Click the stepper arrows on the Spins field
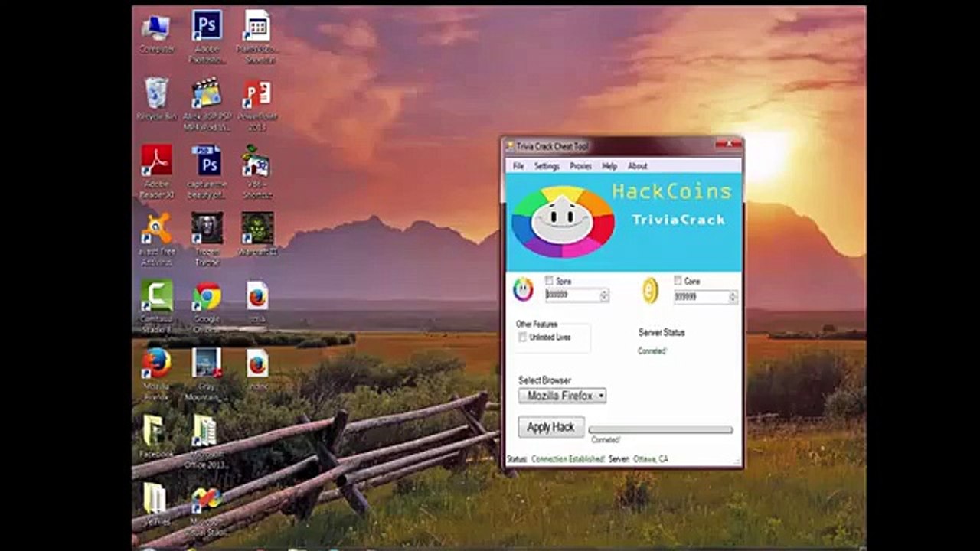Screen dimensions: 980x551 [x=604, y=295]
